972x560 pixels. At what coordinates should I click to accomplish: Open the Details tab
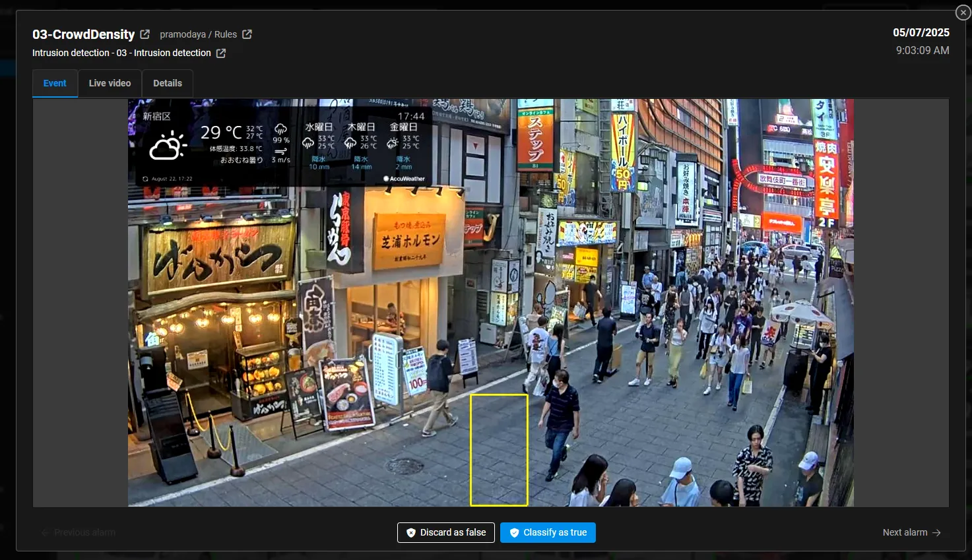click(168, 83)
